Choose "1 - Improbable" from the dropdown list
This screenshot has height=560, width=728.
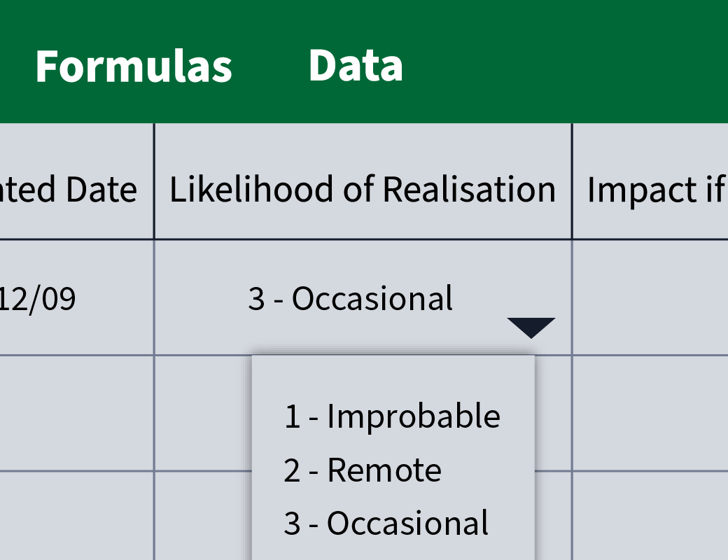click(392, 416)
